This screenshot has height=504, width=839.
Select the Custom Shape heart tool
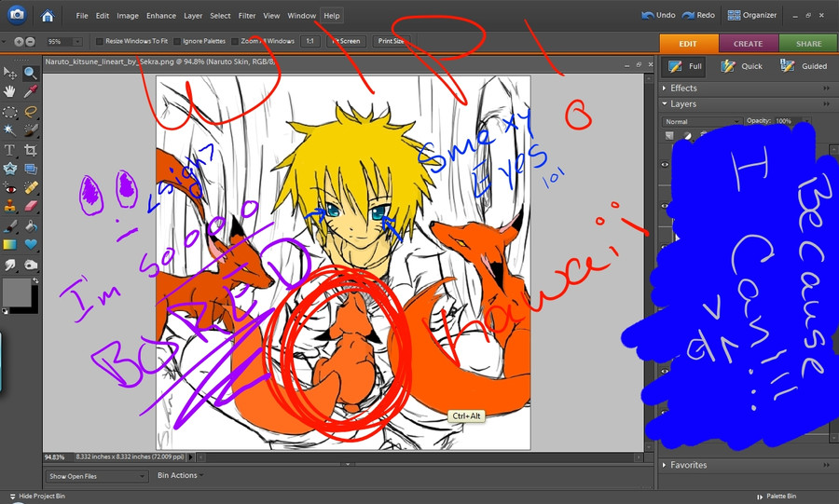[31, 245]
